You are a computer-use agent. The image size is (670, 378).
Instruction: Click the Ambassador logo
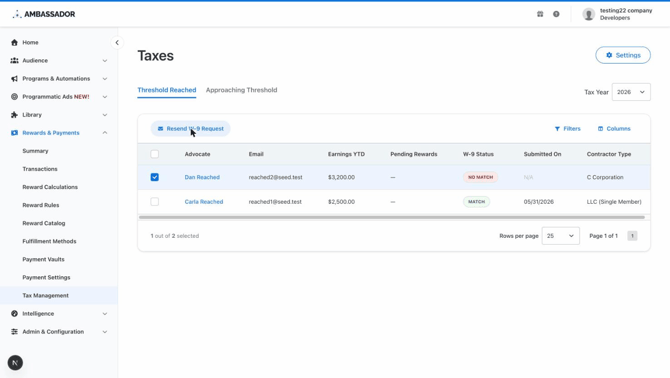(44, 14)
